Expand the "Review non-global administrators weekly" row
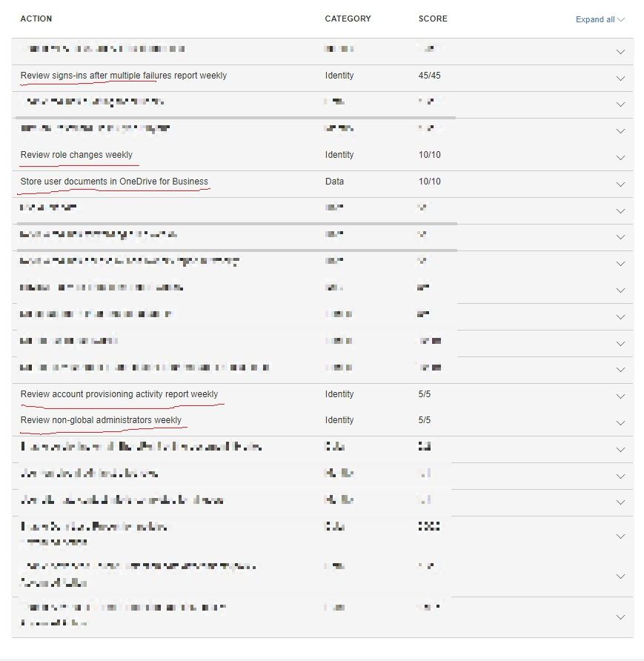644x661 pixels. point(621,422)
